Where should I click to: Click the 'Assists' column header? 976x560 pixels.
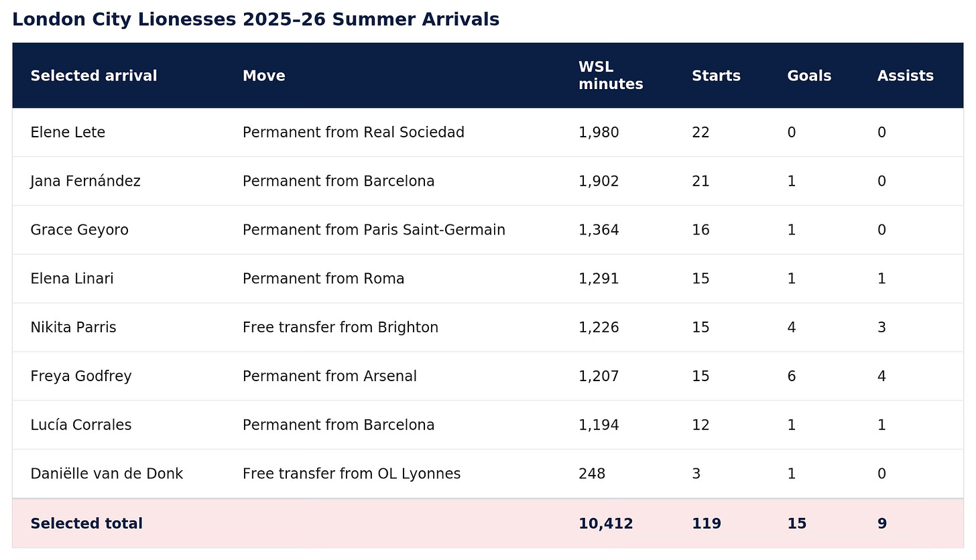pyautogui.click(x=906, y=76)
